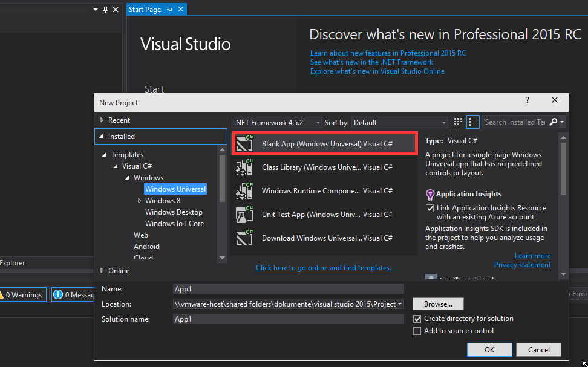Toggle the 0 Messages filter
588x367 pixels.
(x=73, y=294)
